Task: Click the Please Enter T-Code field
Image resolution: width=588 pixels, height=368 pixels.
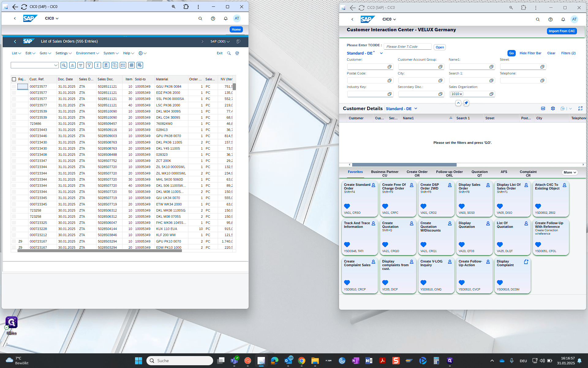Action: pos(408,47)
